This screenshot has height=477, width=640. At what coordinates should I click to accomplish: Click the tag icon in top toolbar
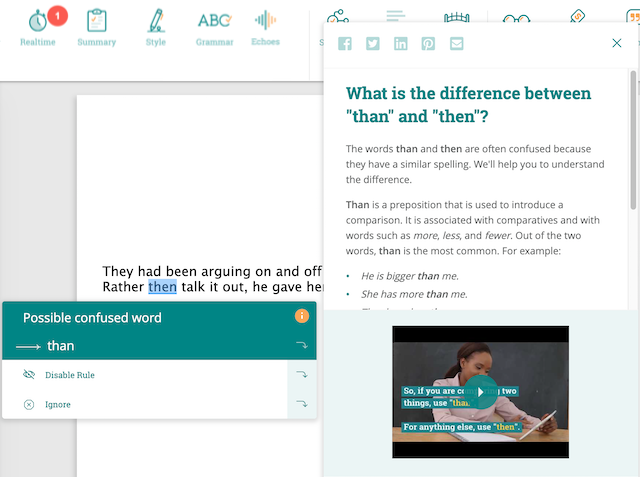coord(577,17)
